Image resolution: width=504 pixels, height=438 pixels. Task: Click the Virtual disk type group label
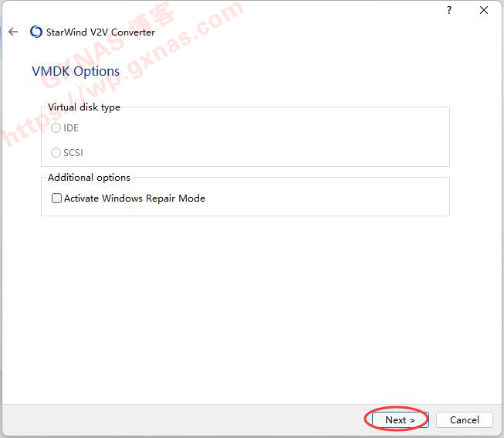84,107
